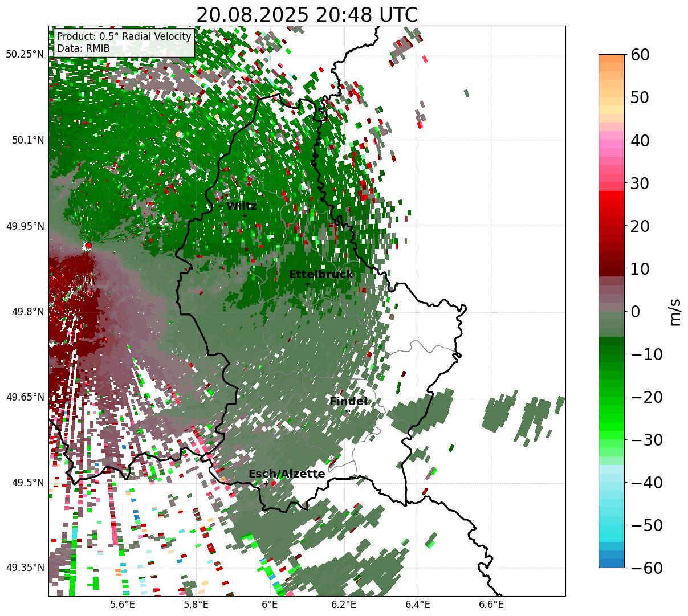Click the colorbar value −40
The height and width of the screenshot is (616, 688).
coord(646,483)
